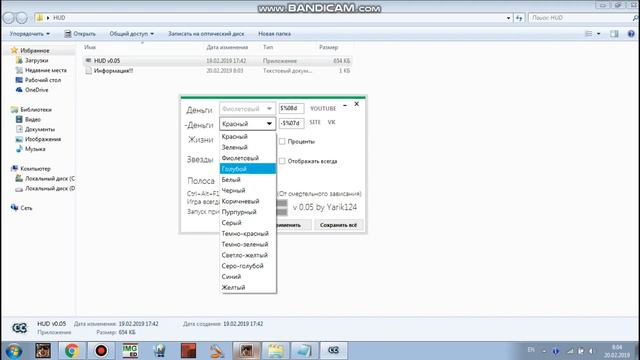Choose Белый from the color list
This screenshot has width=640, height=360.
point(248,180)
